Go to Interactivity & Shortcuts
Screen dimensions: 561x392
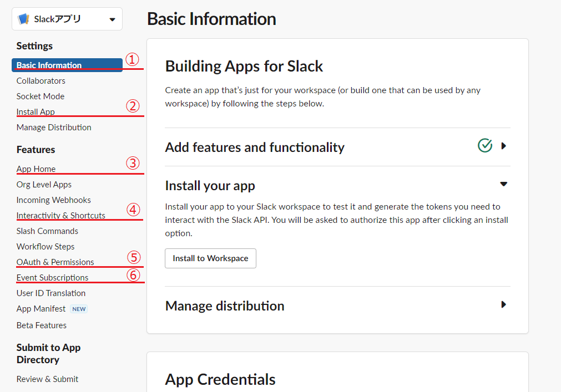[61, 216]
